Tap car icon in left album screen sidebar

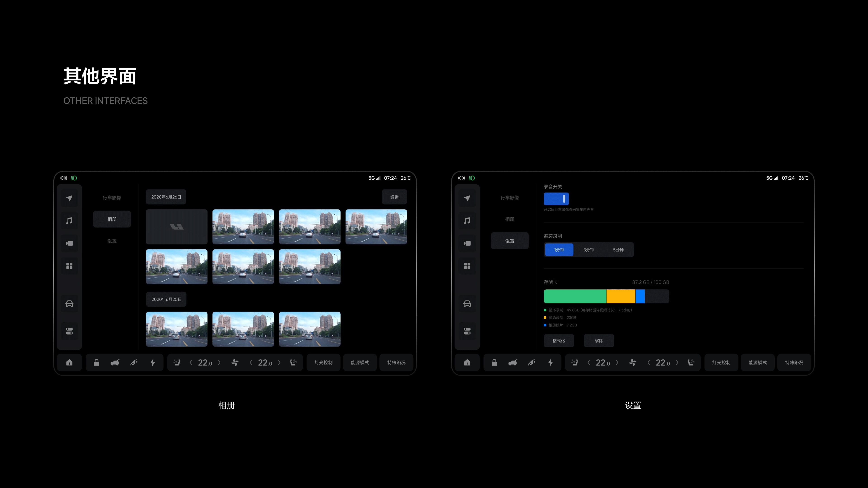69,304
